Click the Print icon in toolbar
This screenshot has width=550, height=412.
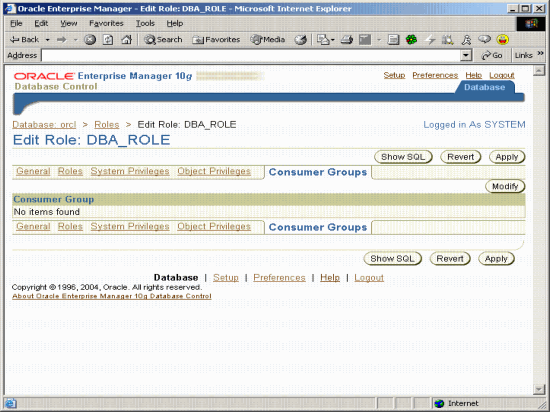pyautogui.click(x=347, y=40)
